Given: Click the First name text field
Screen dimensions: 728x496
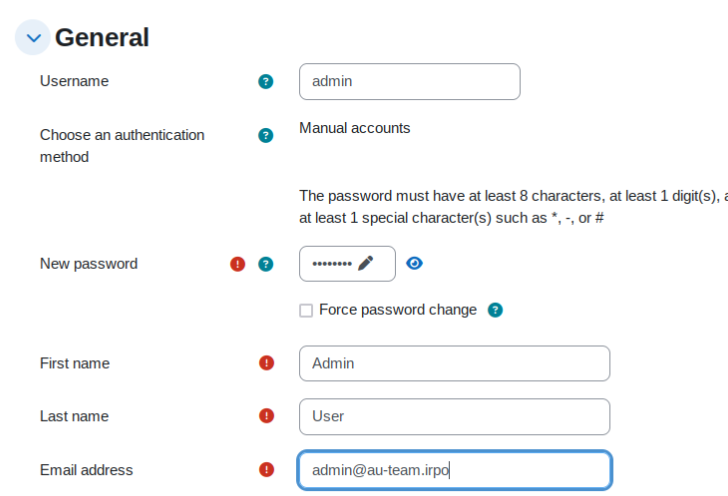Looking at the screenshot, I should [x=454, y=363].
